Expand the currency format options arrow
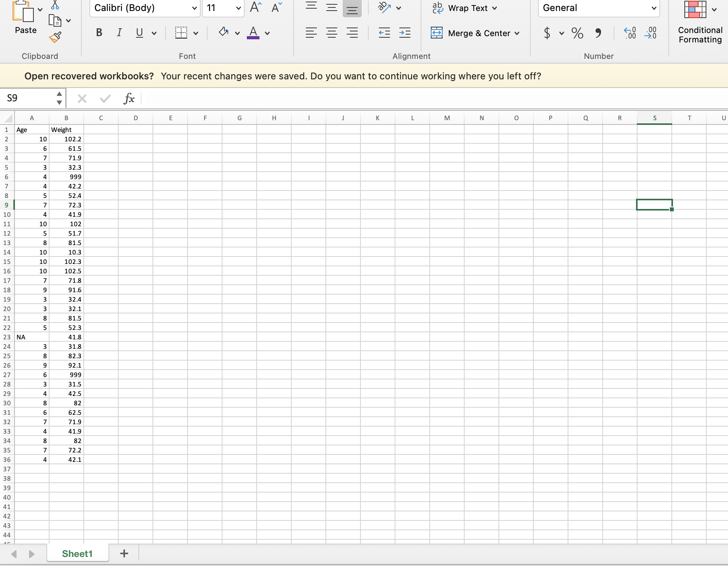 [x=562, y=33]
